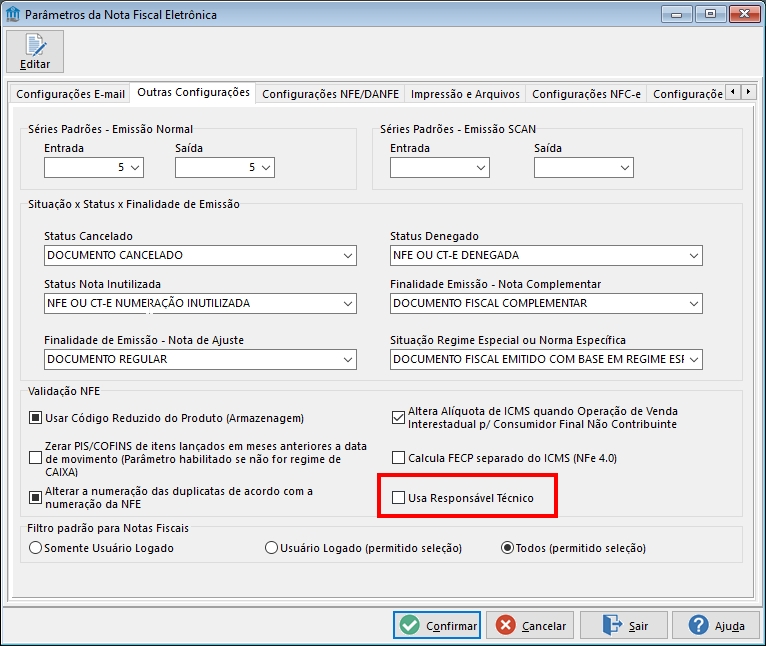766x646 pixels.
Task: Click the app icon in title bar
Action: [x=12, y=14]
